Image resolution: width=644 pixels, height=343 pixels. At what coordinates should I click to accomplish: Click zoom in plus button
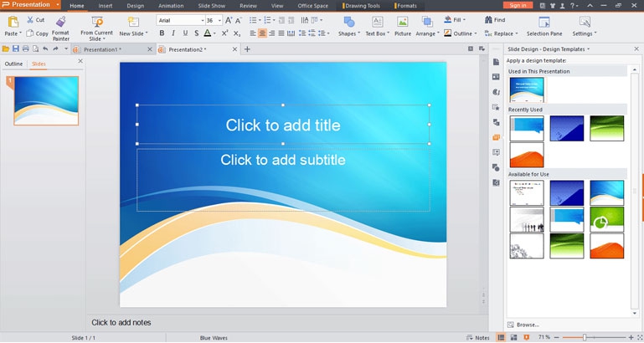631,337
